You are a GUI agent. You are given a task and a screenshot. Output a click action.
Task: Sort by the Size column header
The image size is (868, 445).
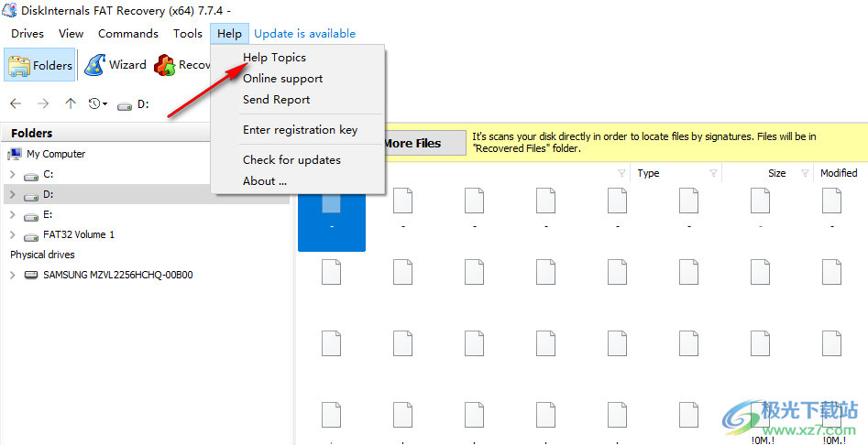776,173
